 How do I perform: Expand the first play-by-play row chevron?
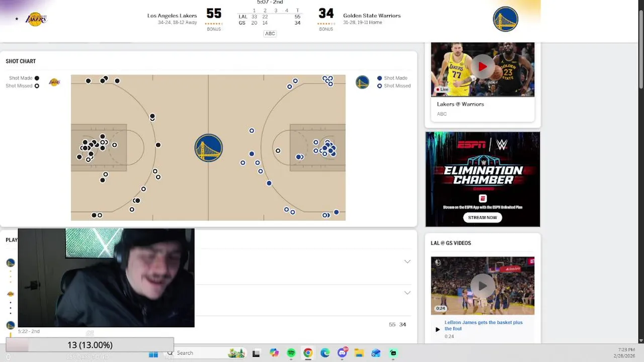[x=407, y=261]
